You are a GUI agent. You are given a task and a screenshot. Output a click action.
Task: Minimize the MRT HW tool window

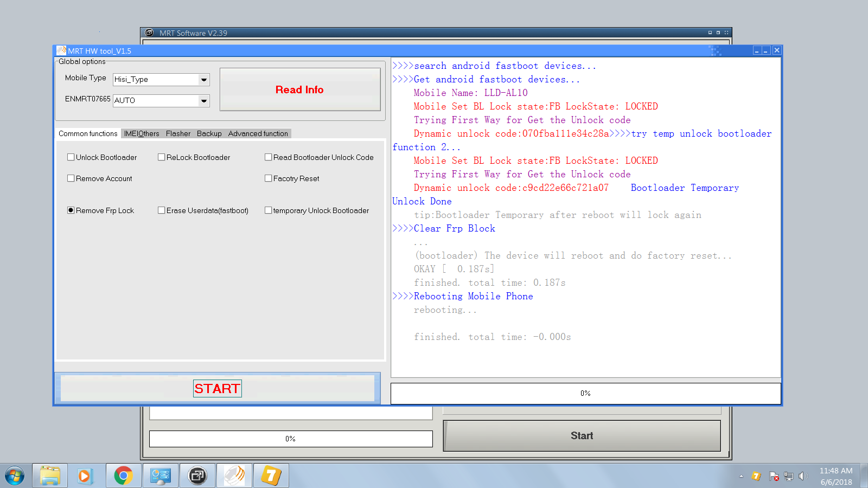coord(757,50)
